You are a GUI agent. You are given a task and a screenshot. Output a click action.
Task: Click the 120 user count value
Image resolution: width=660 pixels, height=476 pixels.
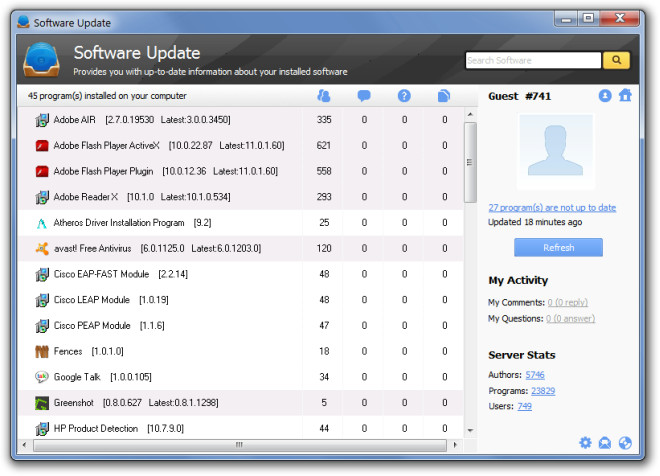[324, 249]
